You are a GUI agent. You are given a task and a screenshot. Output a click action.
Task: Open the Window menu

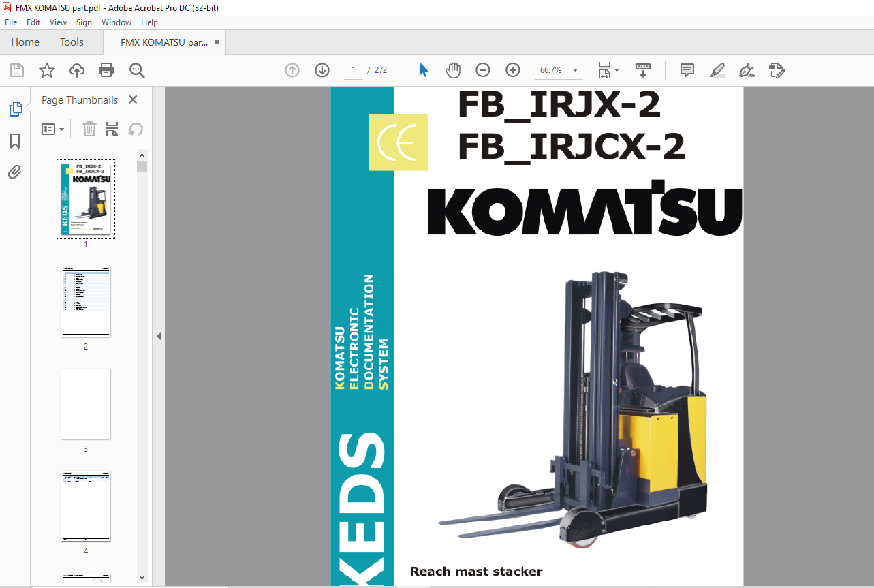click(x=116, y=22)
